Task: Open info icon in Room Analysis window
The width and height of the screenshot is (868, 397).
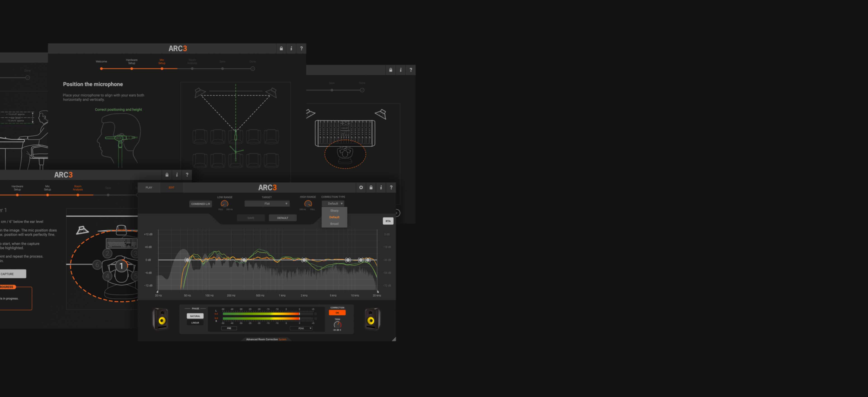Action: (x=177, y=175)
